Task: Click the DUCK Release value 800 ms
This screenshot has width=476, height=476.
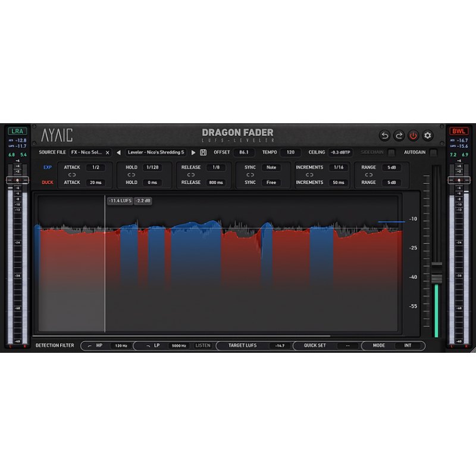Action: (216, 183)
